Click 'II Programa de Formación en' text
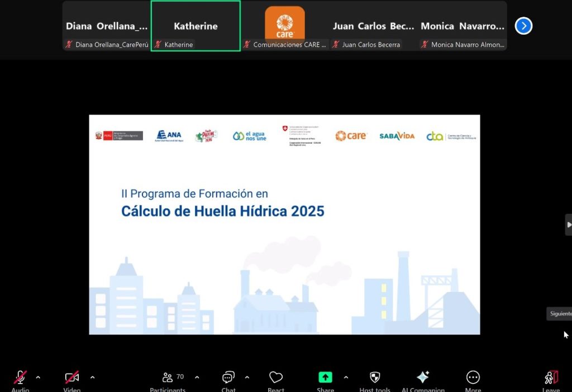 194,194
